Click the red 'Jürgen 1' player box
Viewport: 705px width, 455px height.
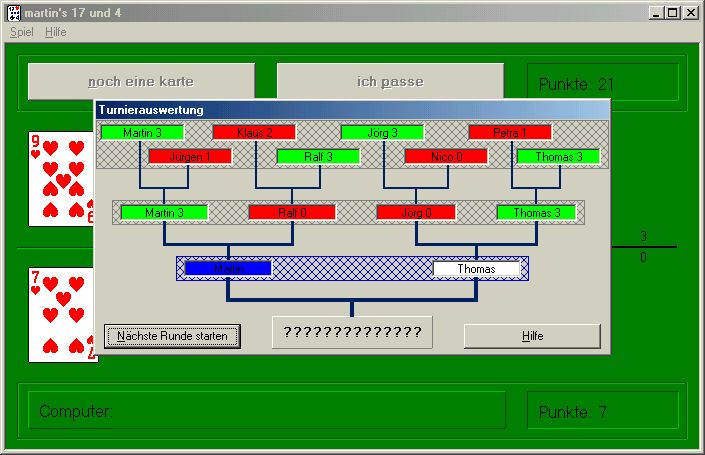point(190,156)
